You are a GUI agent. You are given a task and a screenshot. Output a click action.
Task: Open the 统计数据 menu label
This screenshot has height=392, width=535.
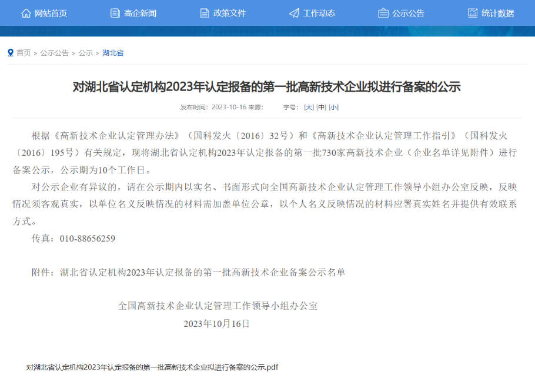tap(497, 13)
